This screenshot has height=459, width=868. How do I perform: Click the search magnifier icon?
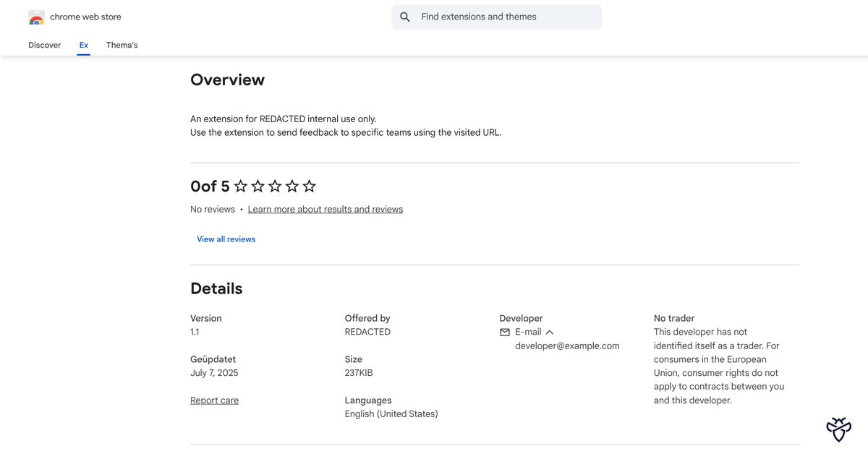point(405,17)
